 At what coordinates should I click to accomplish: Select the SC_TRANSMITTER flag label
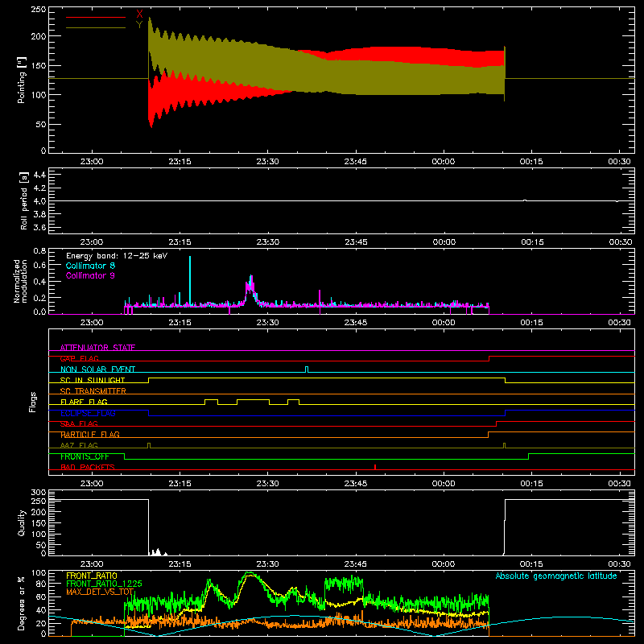click(93, 390)
